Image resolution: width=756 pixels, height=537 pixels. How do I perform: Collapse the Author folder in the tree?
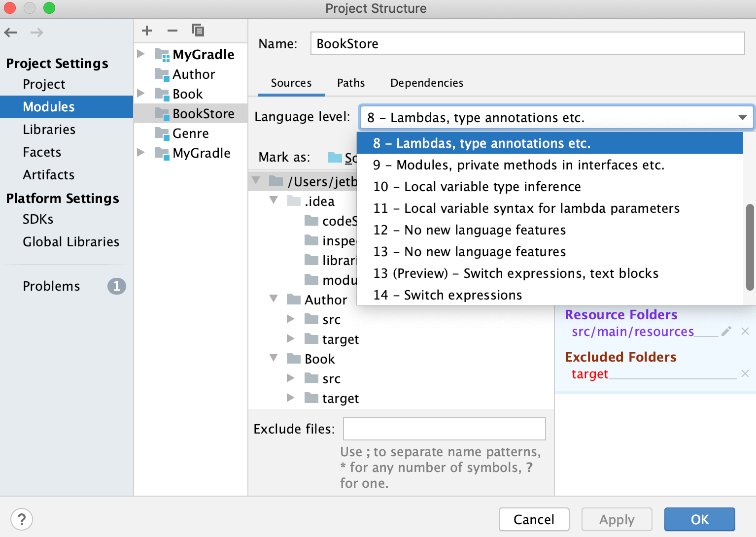coord(274,299)
